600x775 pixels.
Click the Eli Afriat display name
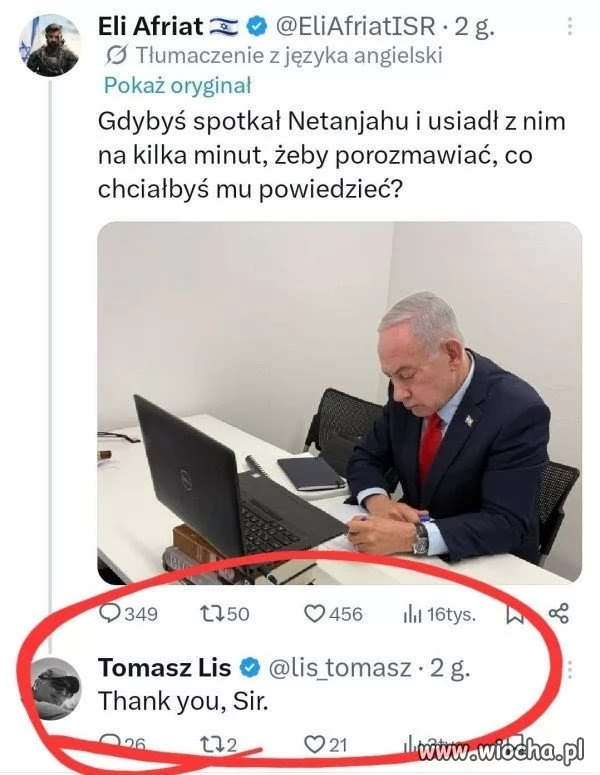(x=150, y=26)
